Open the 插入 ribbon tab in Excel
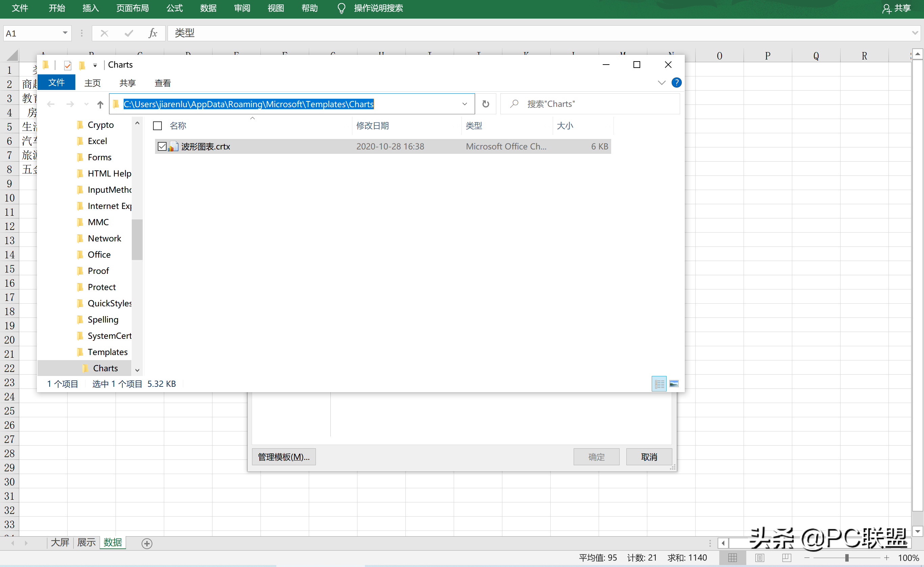This screenshot has width=924, height=567. (91, 8)
